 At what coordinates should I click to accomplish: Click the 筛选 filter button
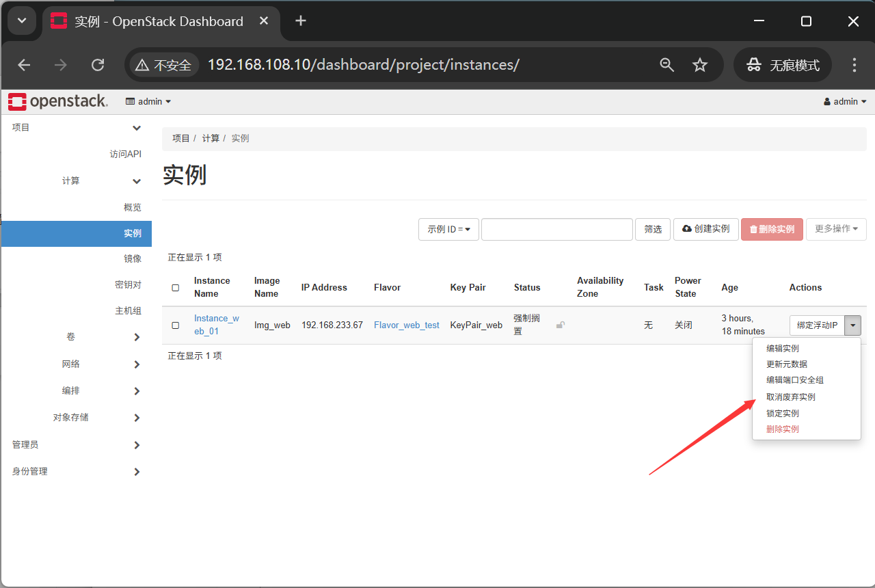pos(653,229)
